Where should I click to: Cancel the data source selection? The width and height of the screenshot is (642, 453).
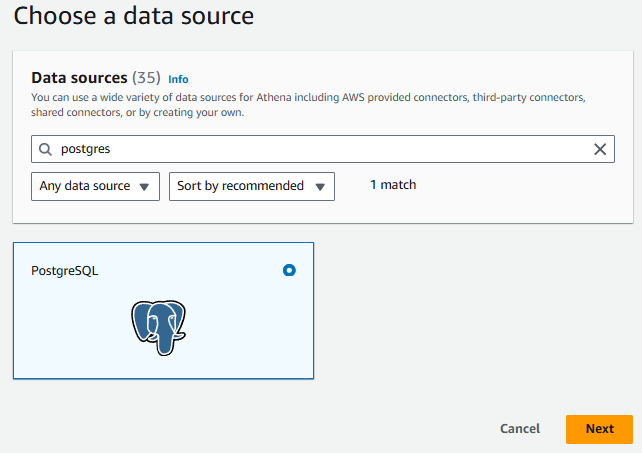point(520,428)
